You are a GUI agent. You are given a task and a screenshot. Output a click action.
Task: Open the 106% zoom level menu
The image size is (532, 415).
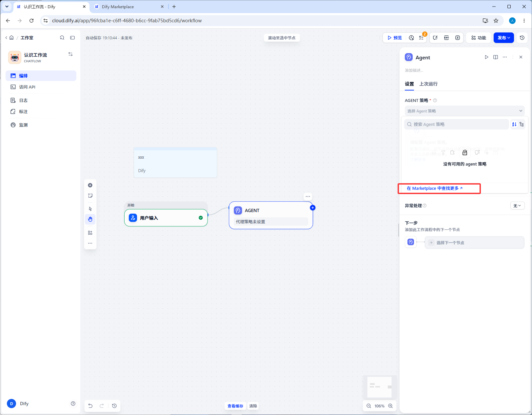click(380, 406)
